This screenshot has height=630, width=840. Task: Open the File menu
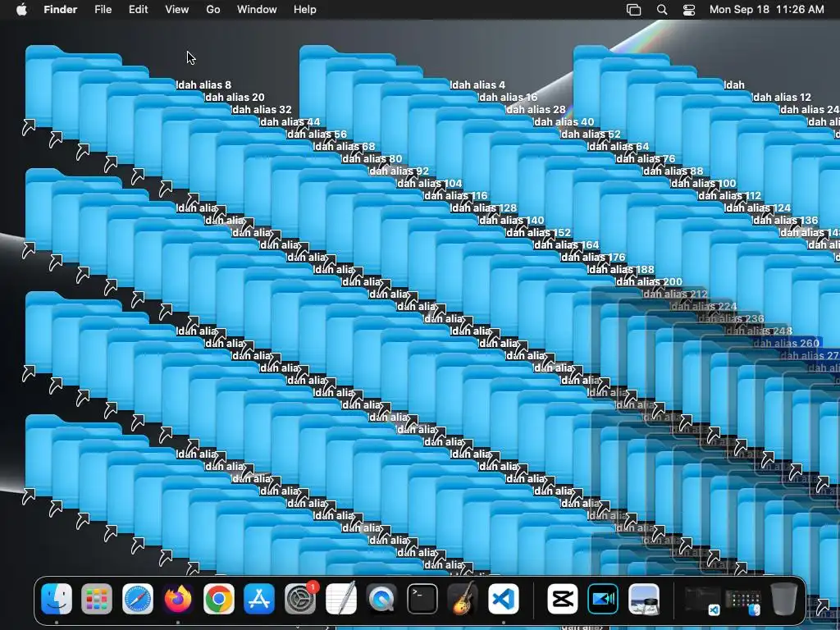click(103, 10)
